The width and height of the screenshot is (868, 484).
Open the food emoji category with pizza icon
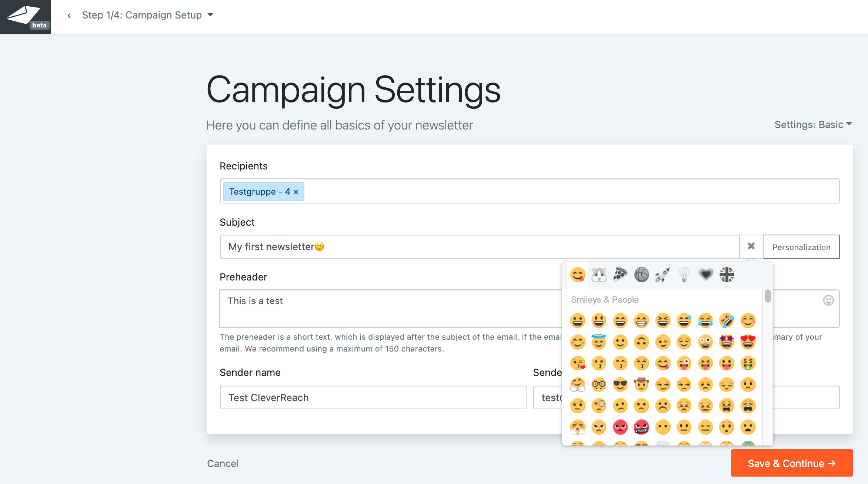pos(620,275)
